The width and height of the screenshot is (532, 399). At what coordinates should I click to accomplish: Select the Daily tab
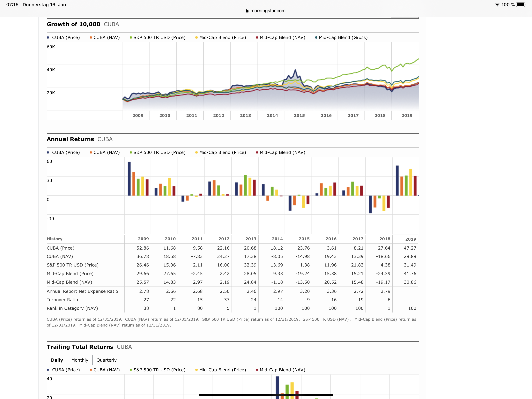[x=57, y=360]
